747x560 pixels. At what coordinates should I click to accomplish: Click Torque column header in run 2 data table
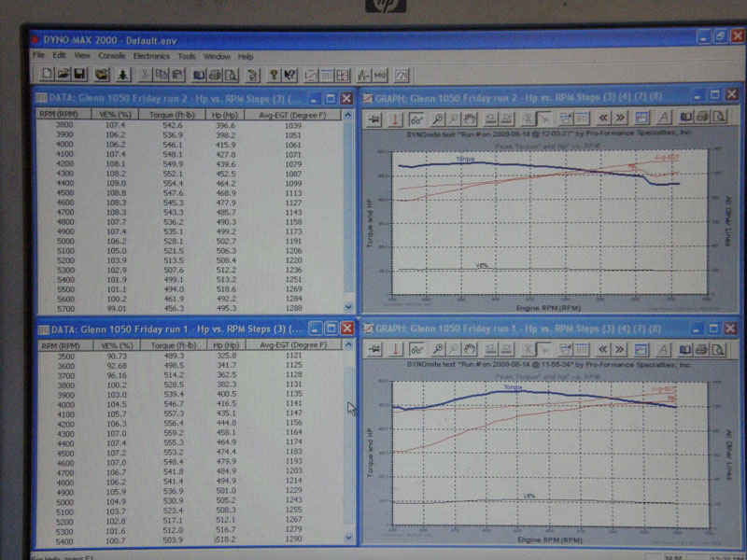(x=172, y=115)
